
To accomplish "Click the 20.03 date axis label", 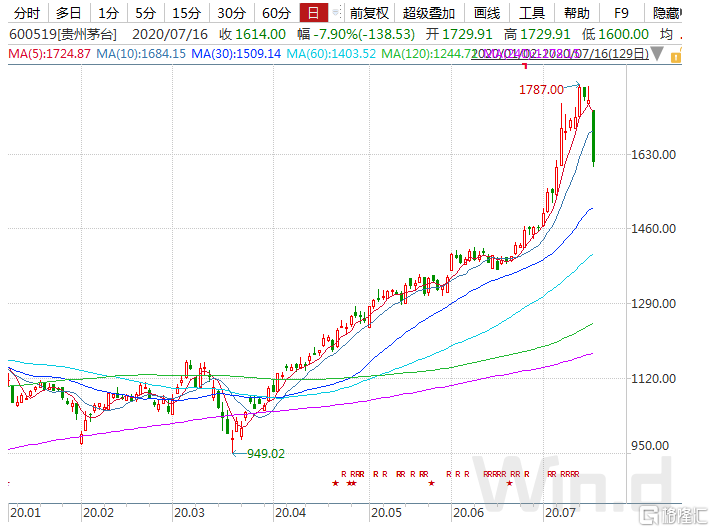I will pos(189,513).
